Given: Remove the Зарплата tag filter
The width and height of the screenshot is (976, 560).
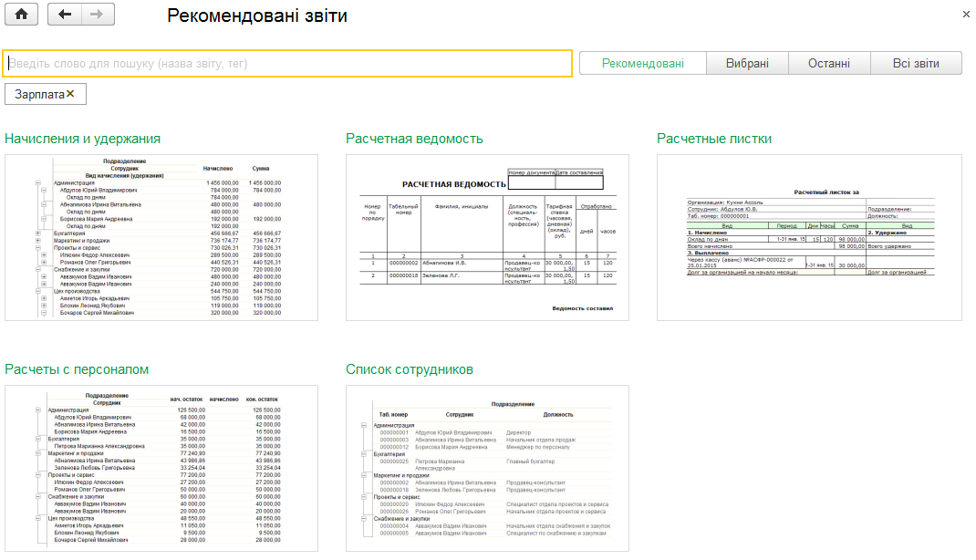Looking at the screenshot, I should [x=70, y=94].
